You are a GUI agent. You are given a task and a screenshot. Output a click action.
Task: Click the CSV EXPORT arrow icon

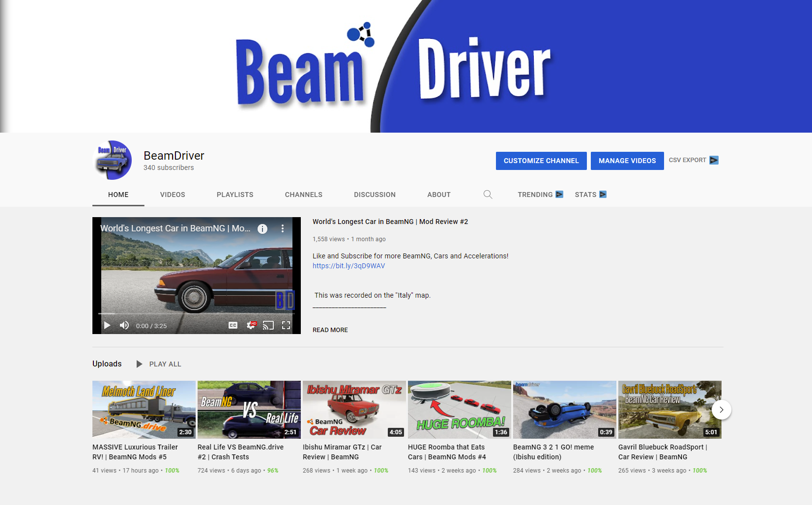(x=714, y=160)
